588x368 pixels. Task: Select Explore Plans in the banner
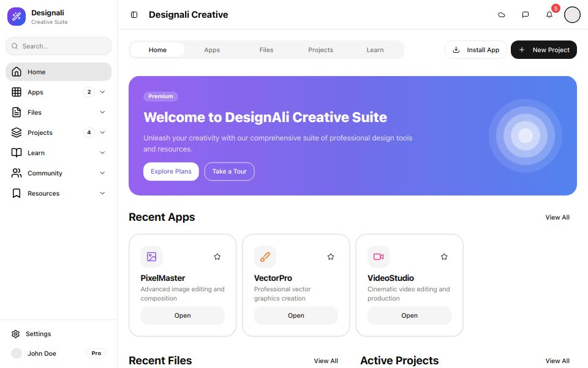point(171,171)
